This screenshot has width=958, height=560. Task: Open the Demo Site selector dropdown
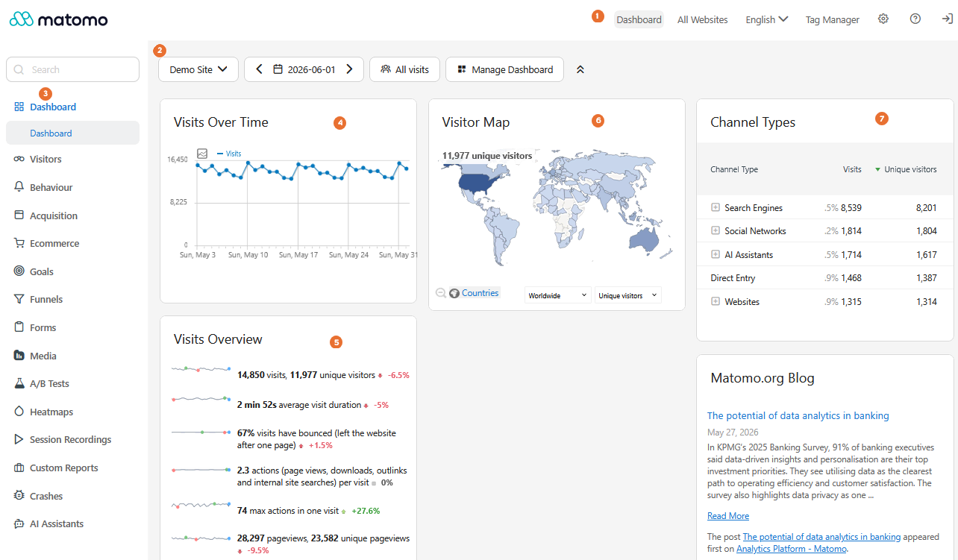[x=198, y=69]
